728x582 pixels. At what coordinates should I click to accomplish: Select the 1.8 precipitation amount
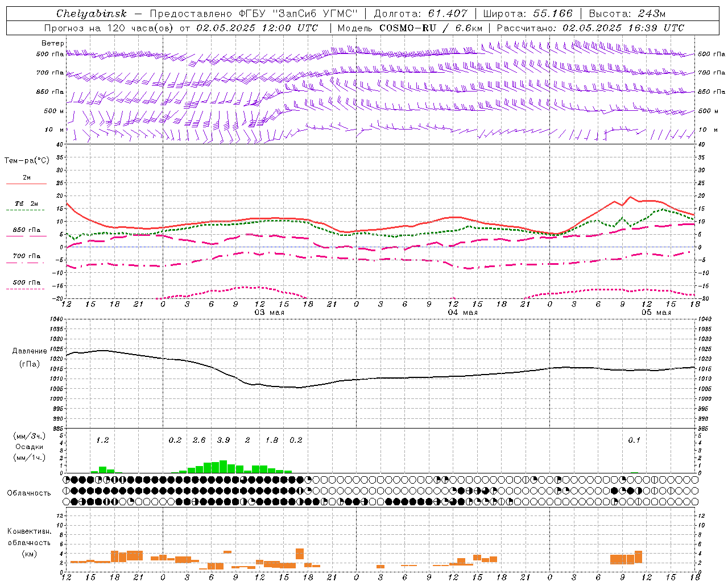[272, 440]
